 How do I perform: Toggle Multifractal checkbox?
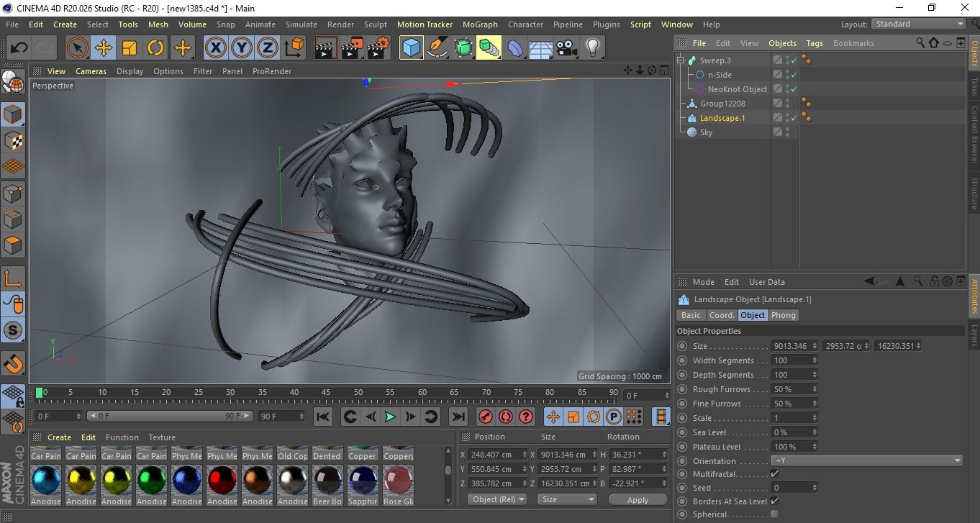click(774, 473)
